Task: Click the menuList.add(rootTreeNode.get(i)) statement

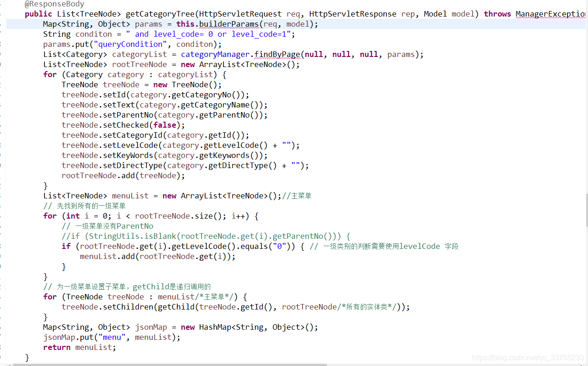Action: pos(158,256)
